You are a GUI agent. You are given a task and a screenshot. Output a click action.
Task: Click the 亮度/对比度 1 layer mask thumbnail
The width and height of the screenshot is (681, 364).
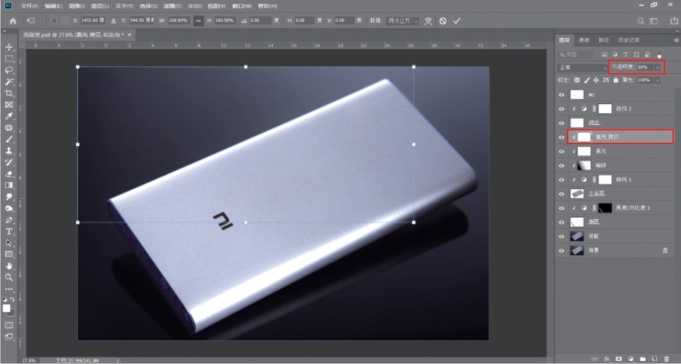(x=605, y=208)
